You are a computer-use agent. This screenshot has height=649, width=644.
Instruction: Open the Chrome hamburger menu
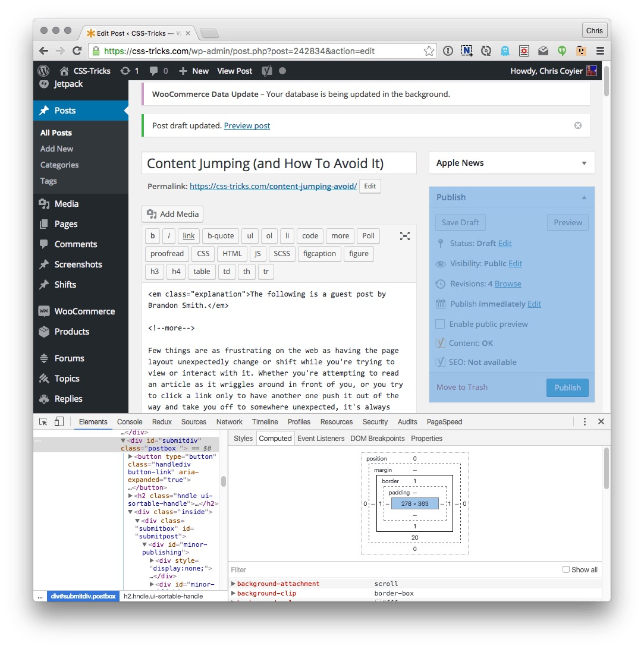(600, 51)
